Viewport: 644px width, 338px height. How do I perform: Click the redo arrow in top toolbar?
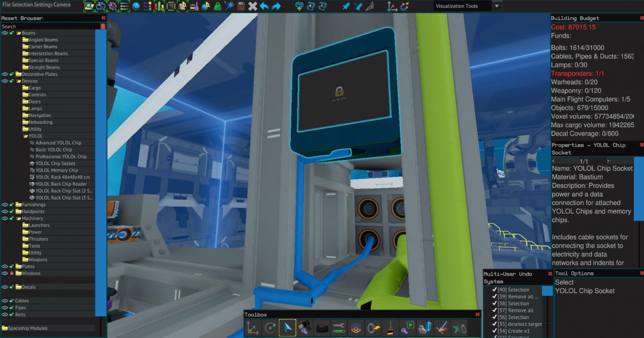pos(276,6)
